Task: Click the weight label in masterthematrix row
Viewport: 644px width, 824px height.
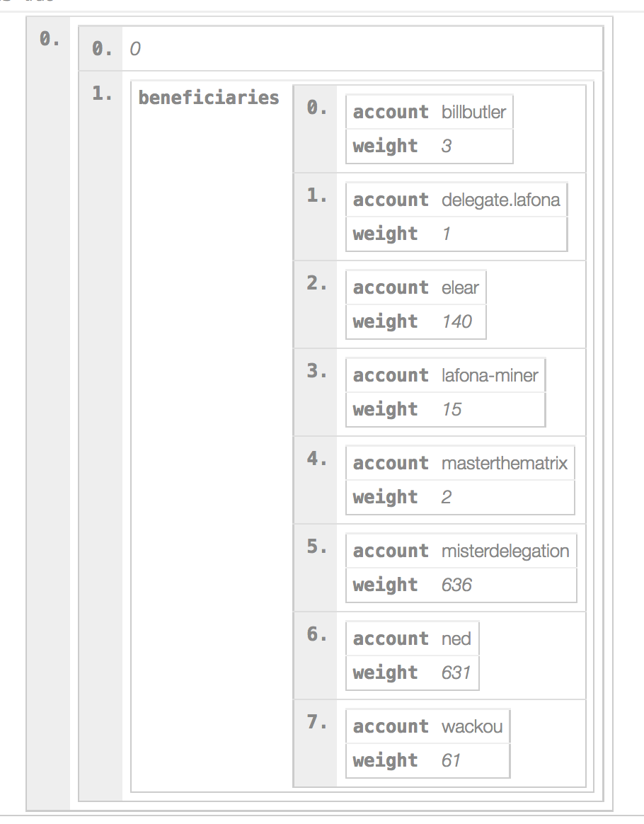Action: (x=385, y=497)
